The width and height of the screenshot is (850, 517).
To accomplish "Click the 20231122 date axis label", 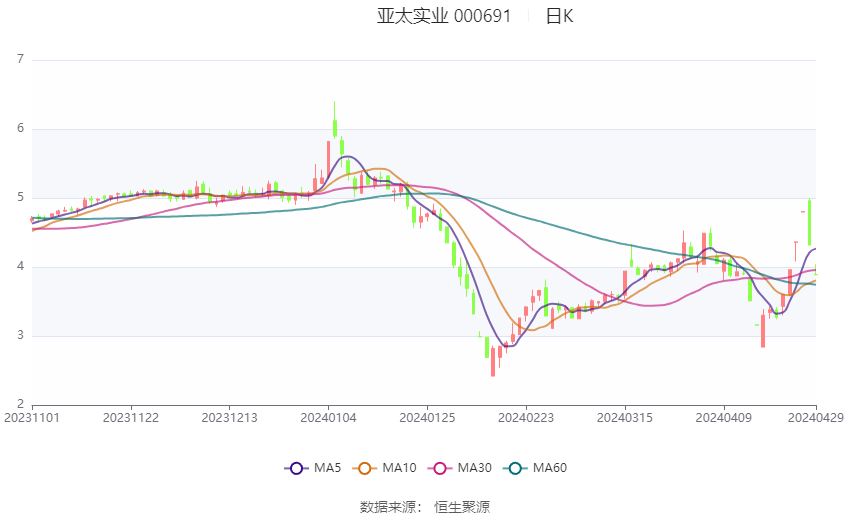I will coord(131,418).
